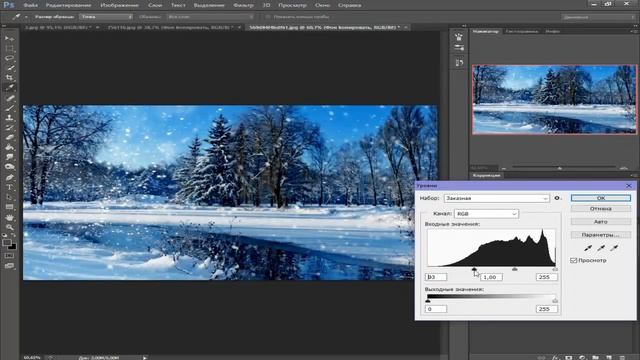The image size is (640, 360).
Task: Select the Zoom tool
Action: [9, 227]
